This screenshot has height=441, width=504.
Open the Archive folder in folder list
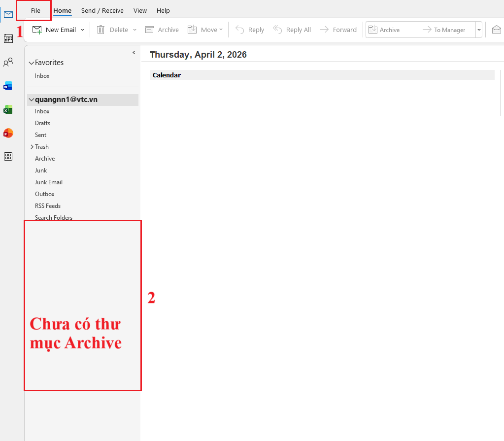45,159
